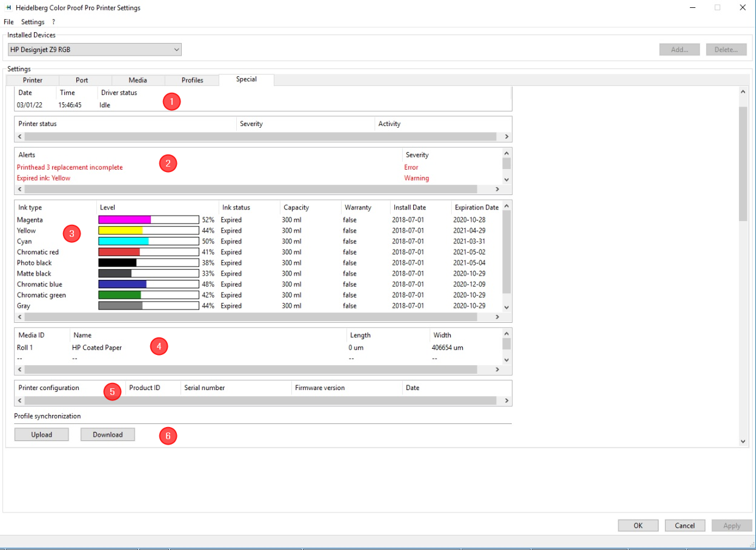Image resolution: width=756 pixels, height=550 pixels.
Task: Open the Settings menu
Action: click(33, 22)
